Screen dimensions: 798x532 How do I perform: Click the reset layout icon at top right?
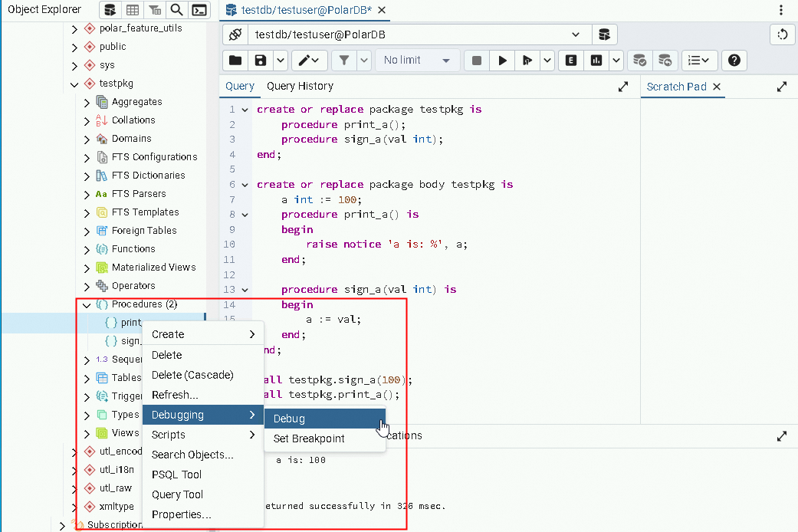(782, 34)
